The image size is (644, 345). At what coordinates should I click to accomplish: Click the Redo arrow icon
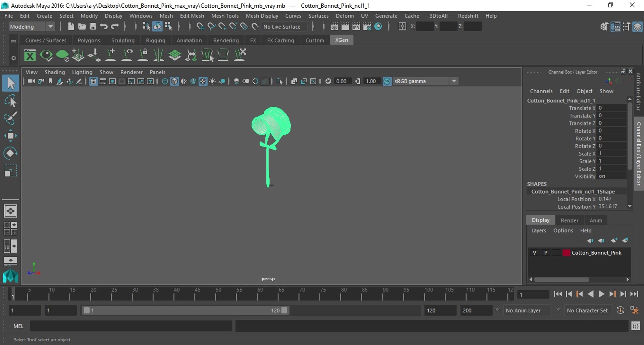pyautogui.click(x=115, y=27)
